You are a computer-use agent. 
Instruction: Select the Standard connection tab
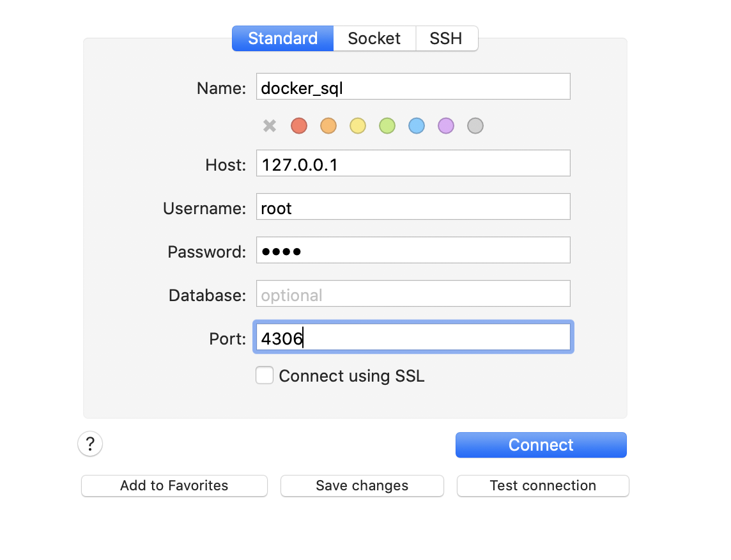pyautogui.click(x=282, y=38)
